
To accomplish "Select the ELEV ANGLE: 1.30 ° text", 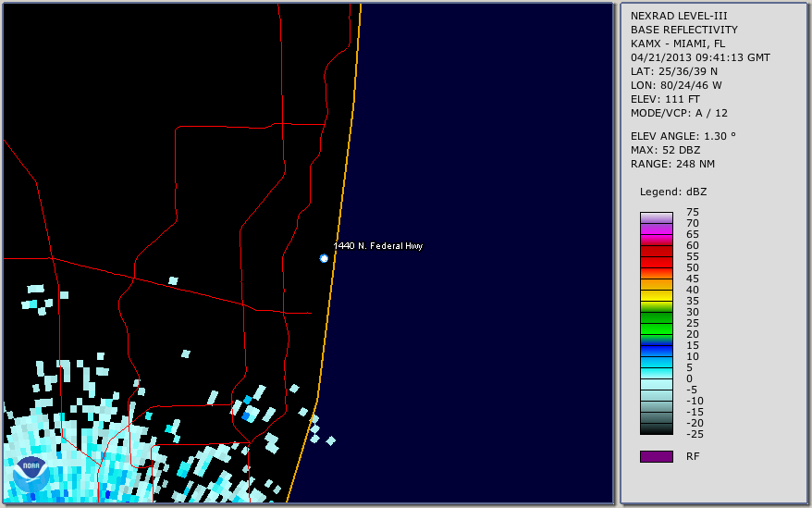I will pos(683,136).
